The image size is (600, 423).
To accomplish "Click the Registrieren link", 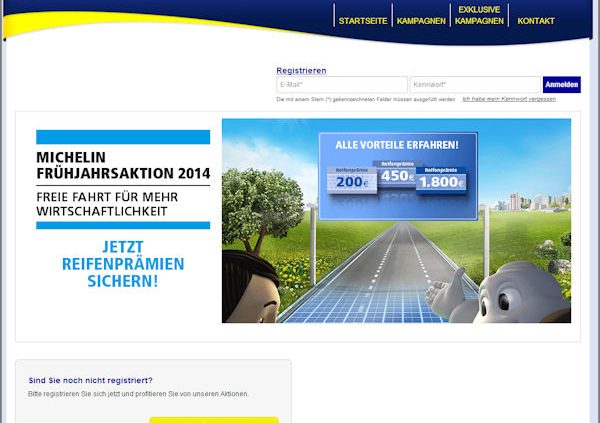I will point(301,70).
